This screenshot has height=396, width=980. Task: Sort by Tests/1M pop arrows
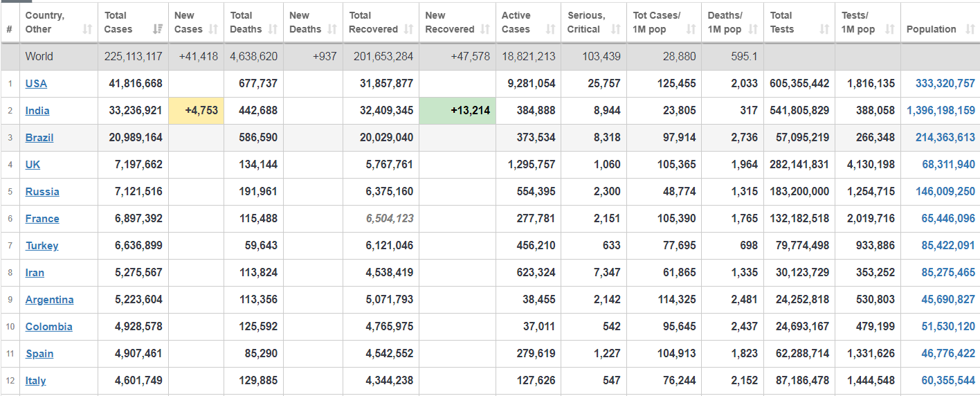(890, 29)
